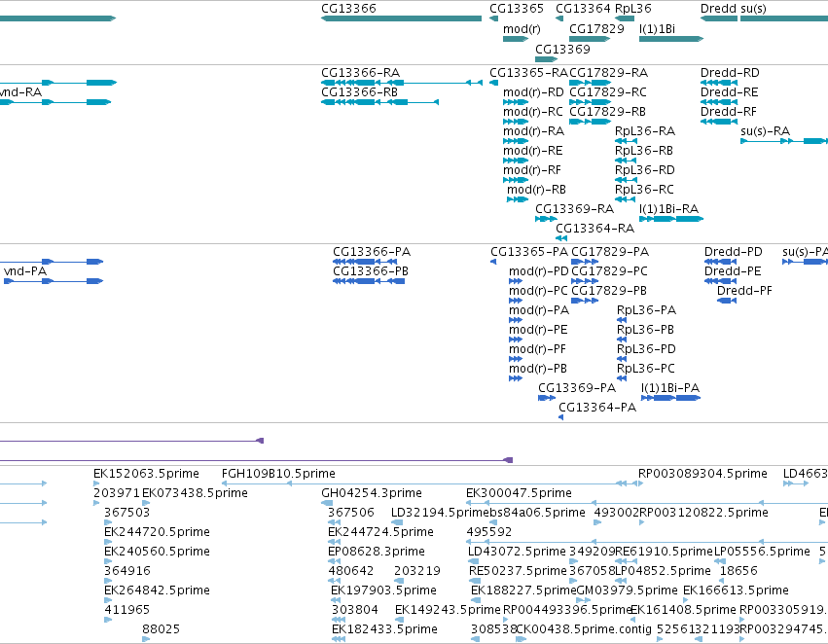The height and width of the screenshot is (644, 828).
Task: Click EST EP08628.3prime
Action: [377, 552]
